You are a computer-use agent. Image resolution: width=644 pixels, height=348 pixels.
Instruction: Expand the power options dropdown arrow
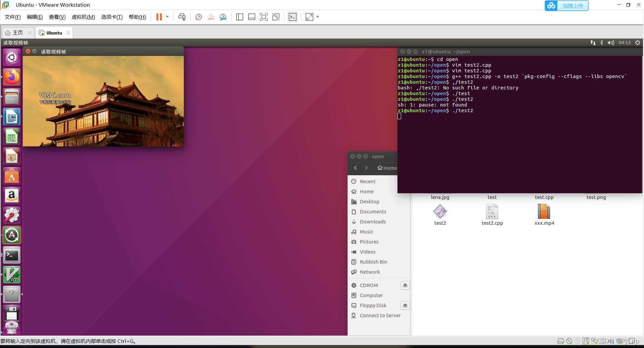point(167,17)
